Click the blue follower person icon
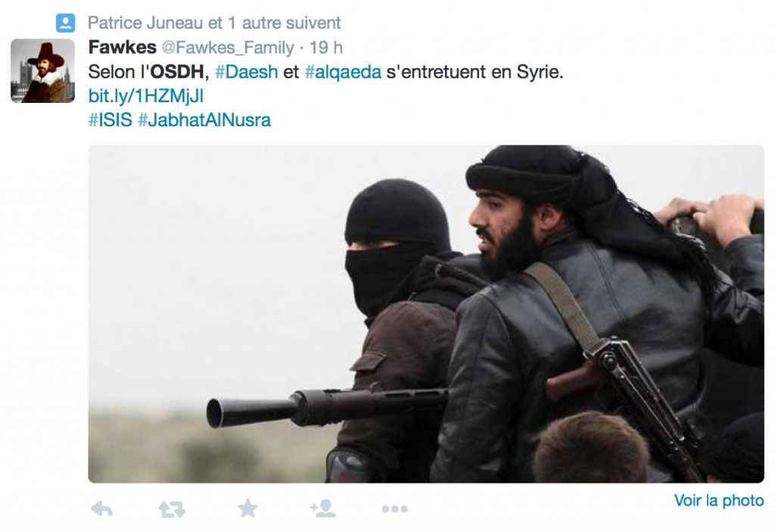The image size is (775, 532). (x=65, y=23)
